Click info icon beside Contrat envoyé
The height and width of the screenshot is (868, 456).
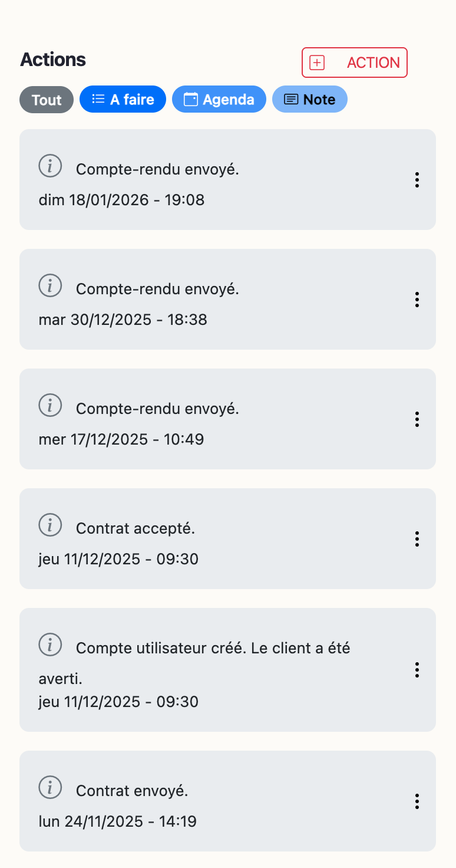(50, 787)
